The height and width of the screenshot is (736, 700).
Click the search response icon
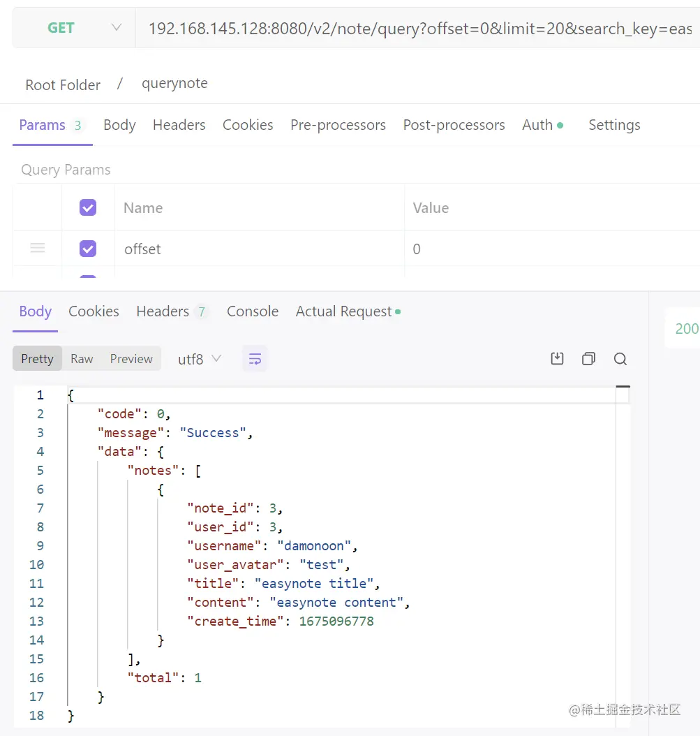(620, 359)
